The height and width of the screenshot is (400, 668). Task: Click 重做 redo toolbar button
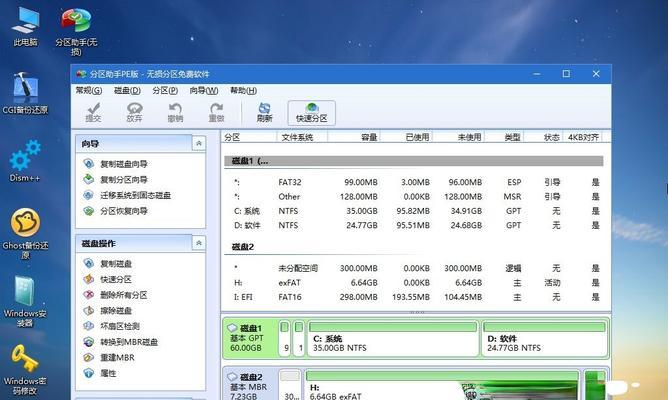pos(216,113)
